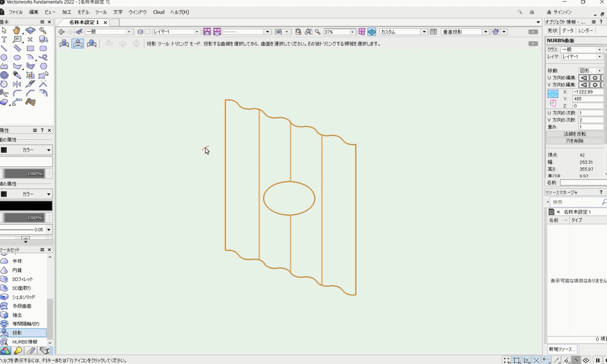Select the 3Dフィレット tool in tool set
The image size is (607, 364).
click(x=23, y=279)
